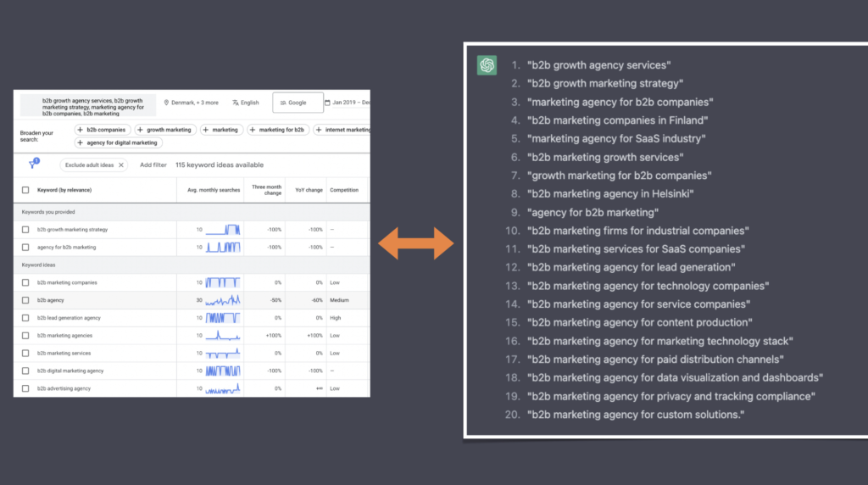Click the Keywords you provided section label
This screenshot has height=485, width=868.
[48, 212]
